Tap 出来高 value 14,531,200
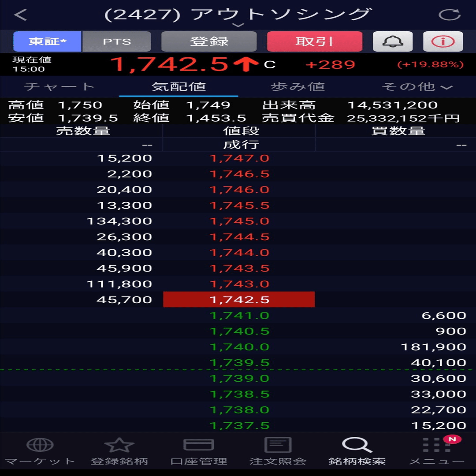 (392, 105)
